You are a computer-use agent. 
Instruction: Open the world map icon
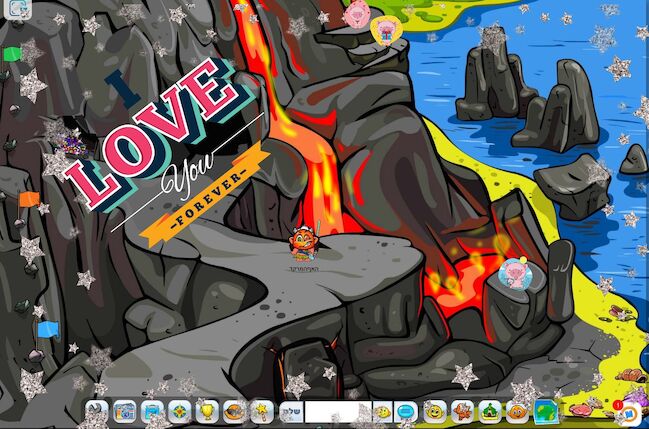point(546,412)
